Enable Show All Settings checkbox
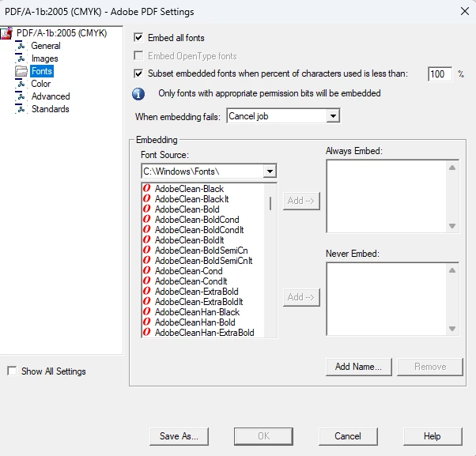 [x=12, y=371]
